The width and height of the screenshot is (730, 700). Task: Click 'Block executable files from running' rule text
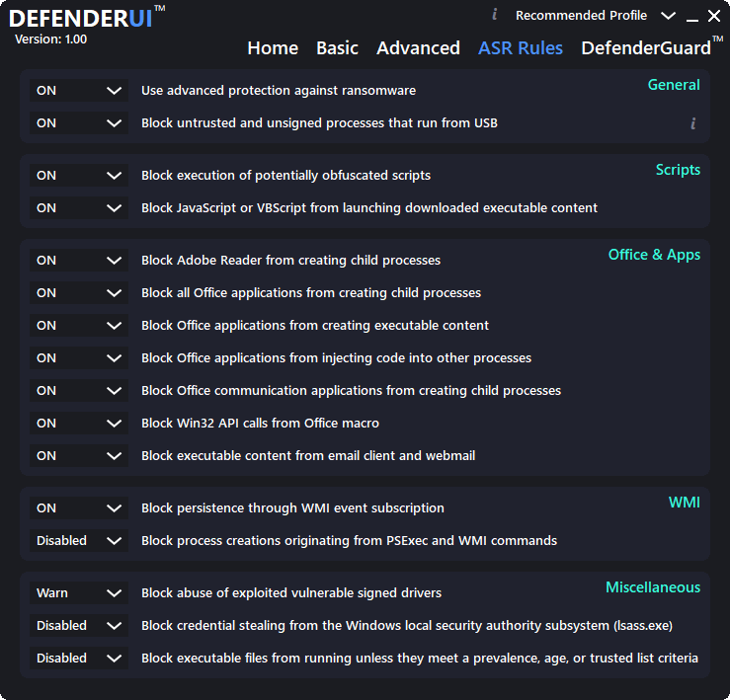420,659
